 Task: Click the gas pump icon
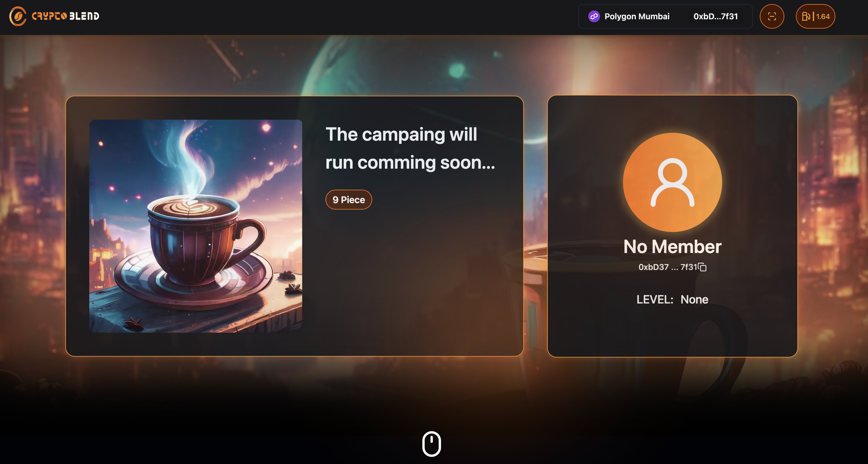tap(806, 16)
